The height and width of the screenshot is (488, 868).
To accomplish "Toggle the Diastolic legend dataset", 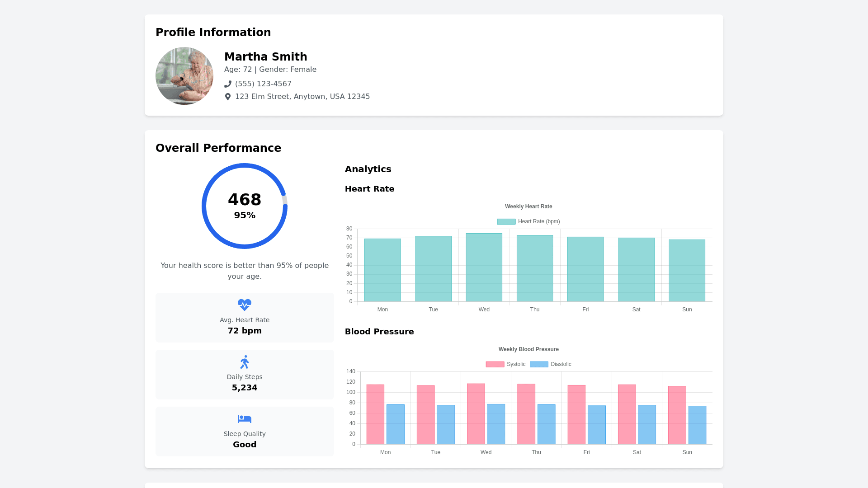I will pyautogui.click(x=551, y=364).
